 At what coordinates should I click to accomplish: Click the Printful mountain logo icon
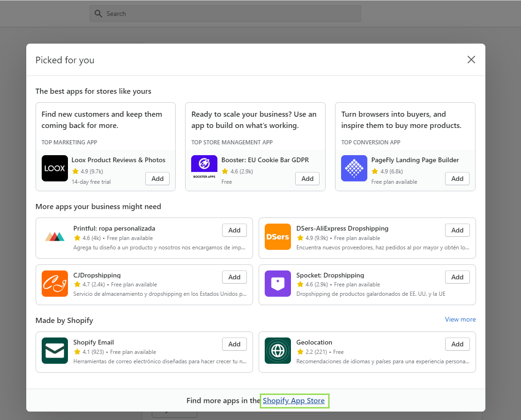click(x=55, y=236)
